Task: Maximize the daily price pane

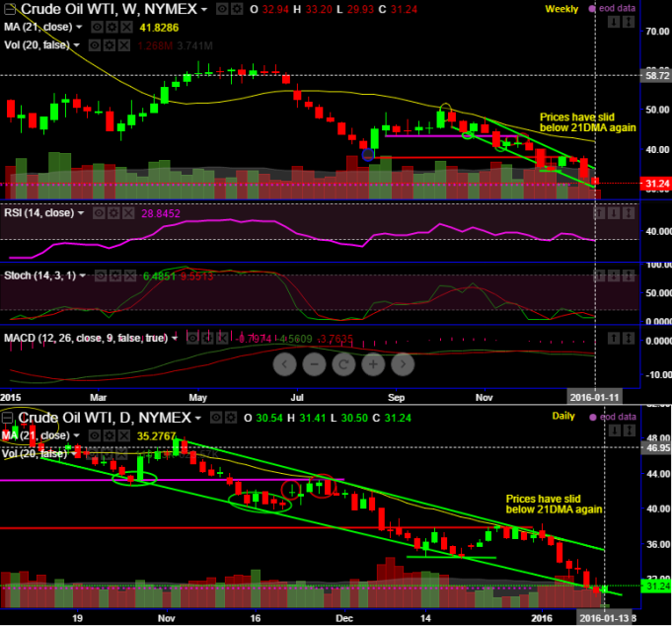Action: (629, 430)
